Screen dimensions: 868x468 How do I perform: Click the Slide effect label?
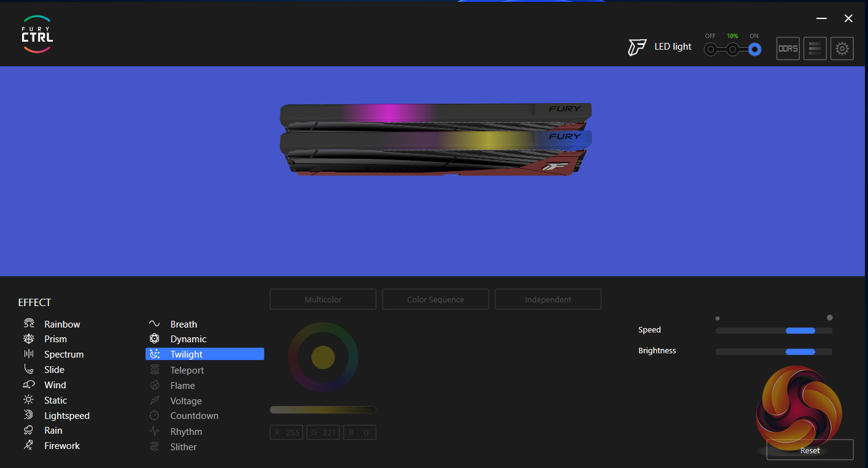pyautogui.click(x=54, y=370)
